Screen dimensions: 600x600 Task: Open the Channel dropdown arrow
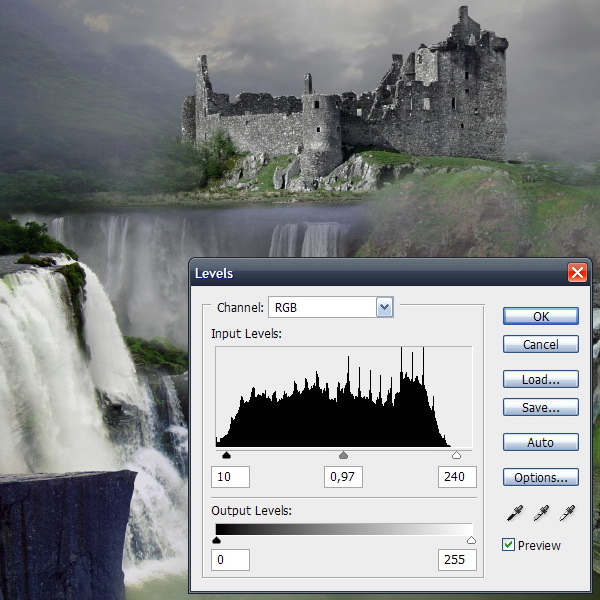(x=385, y=308)
